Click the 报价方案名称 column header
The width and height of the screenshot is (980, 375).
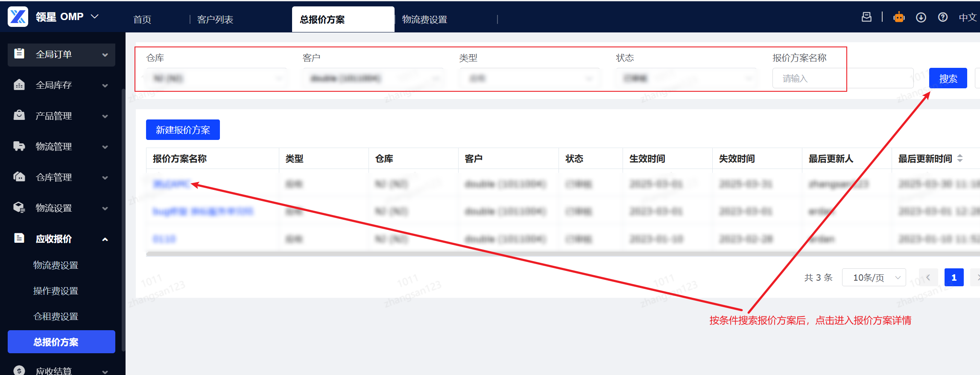pyautogui.click(x=180, y=159)
